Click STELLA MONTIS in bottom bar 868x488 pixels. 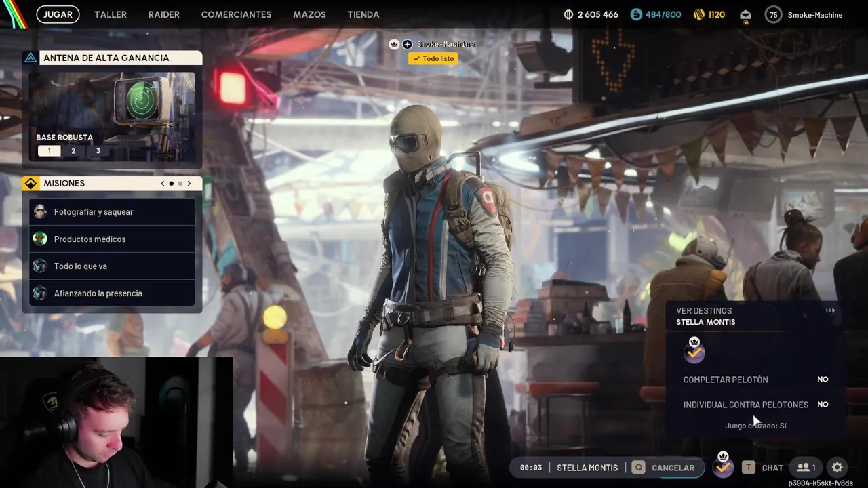[587, 468]
